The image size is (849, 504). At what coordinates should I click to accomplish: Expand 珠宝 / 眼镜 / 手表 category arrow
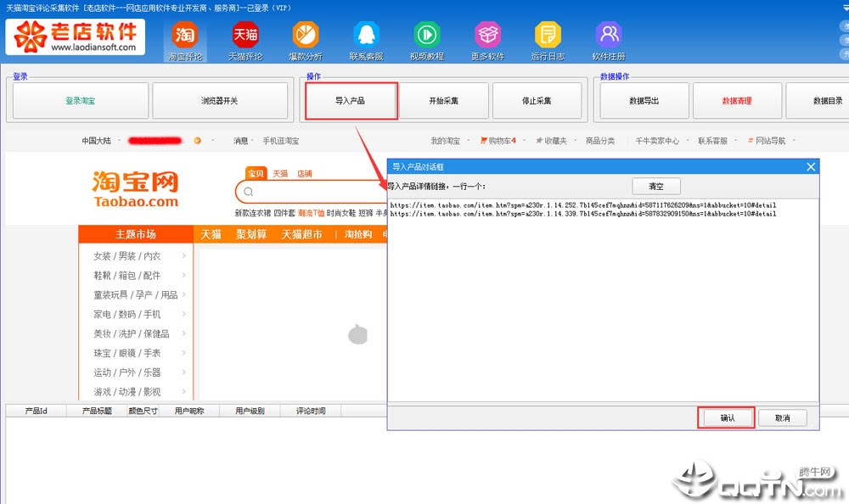(x=184, y=353)
